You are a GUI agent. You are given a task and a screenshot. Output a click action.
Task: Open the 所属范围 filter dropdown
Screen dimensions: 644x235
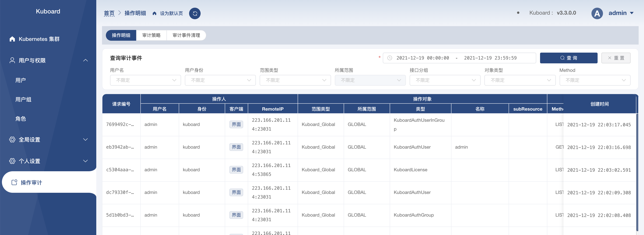pyautogui.click(x=370, y=80)
